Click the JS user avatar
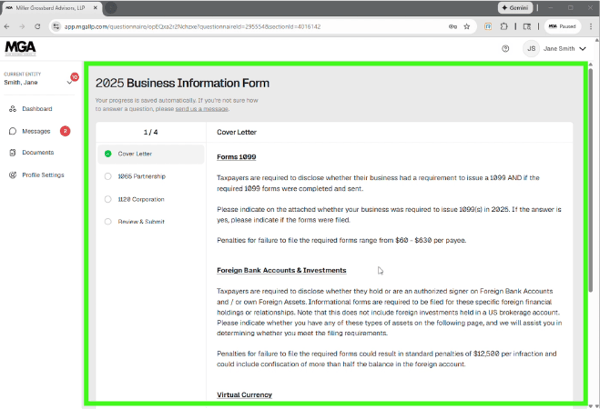 pyautogui.click(x=531, y=48)
